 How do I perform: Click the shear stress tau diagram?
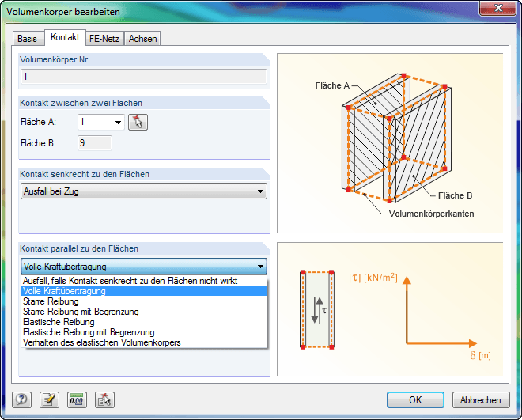tap(390, 309)
